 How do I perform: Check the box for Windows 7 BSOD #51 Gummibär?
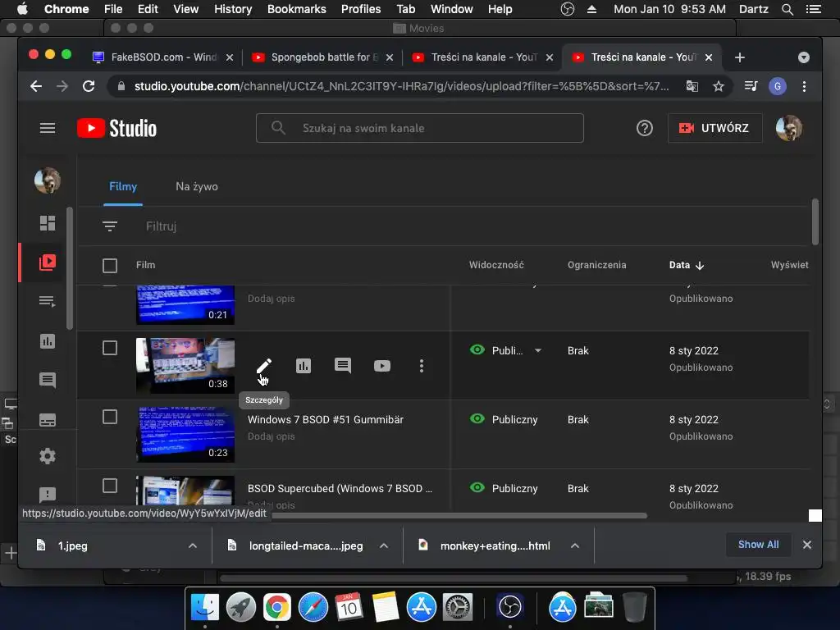[x=110, y=417]
